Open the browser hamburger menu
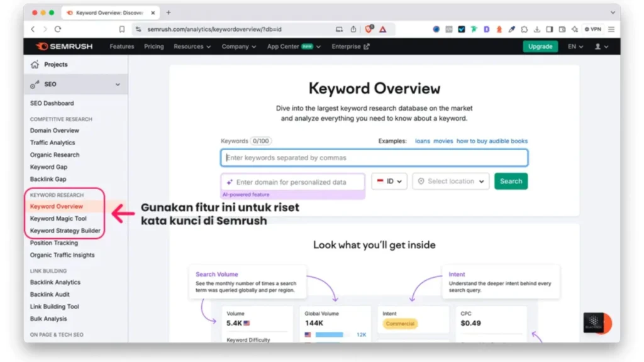644x362 pixels. (x=611, y=29)
